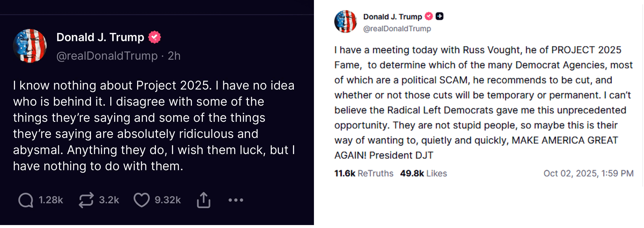Click the reply speech bubble icon
This screenshot has height=228, width=644.
(26, 200)
